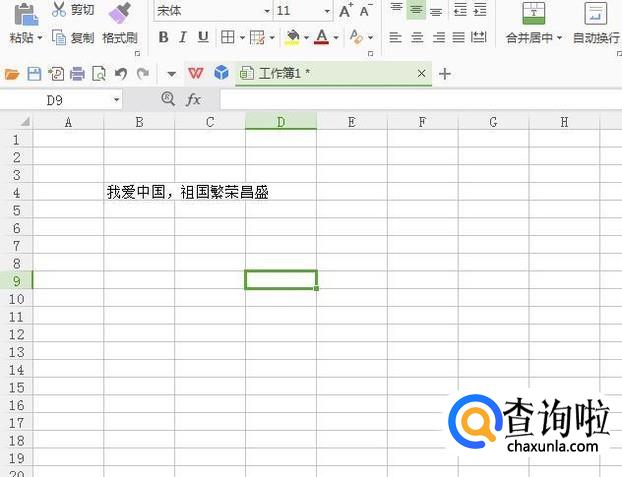Screen dimensions: 622x477
Task: Open a new tab with plus button
Action: [445, 74]
